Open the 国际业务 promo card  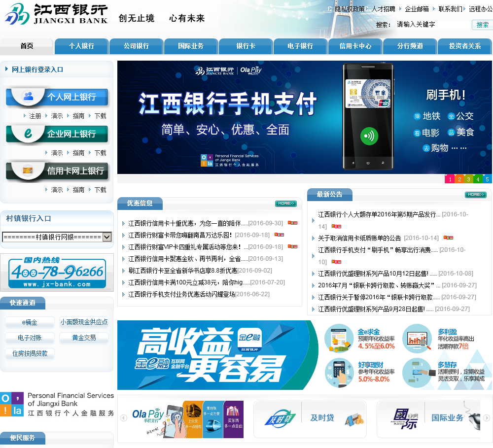428,419
